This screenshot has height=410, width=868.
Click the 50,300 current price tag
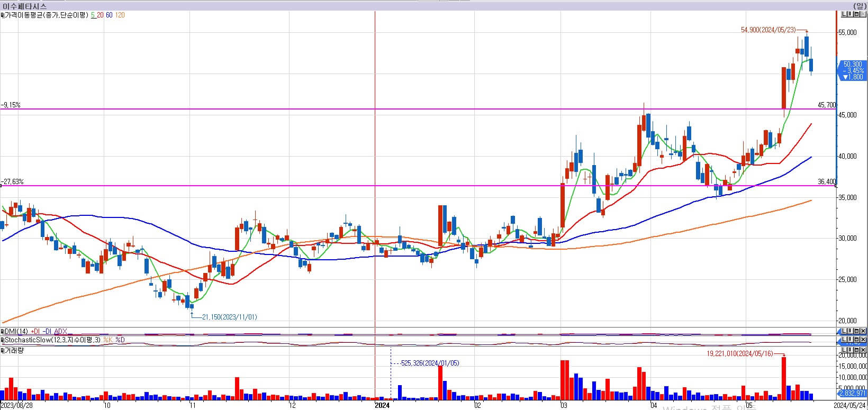853,64
